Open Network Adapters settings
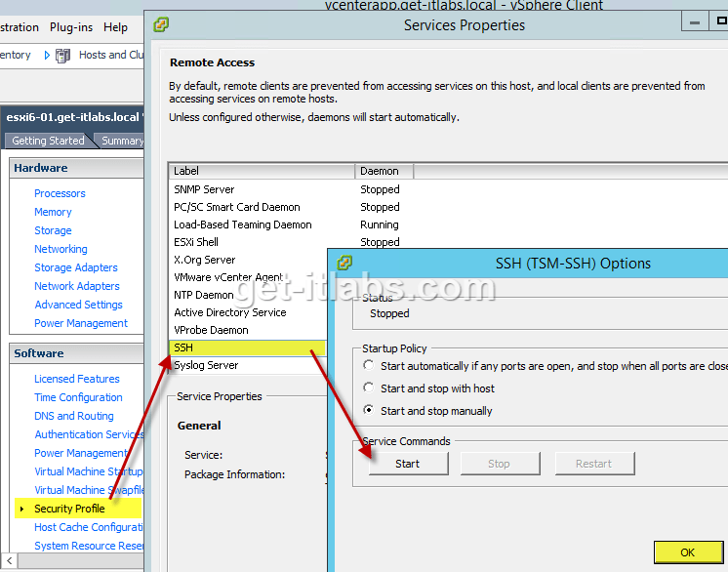The height and width of the screenshot is (572, 728). coord(77,286)
